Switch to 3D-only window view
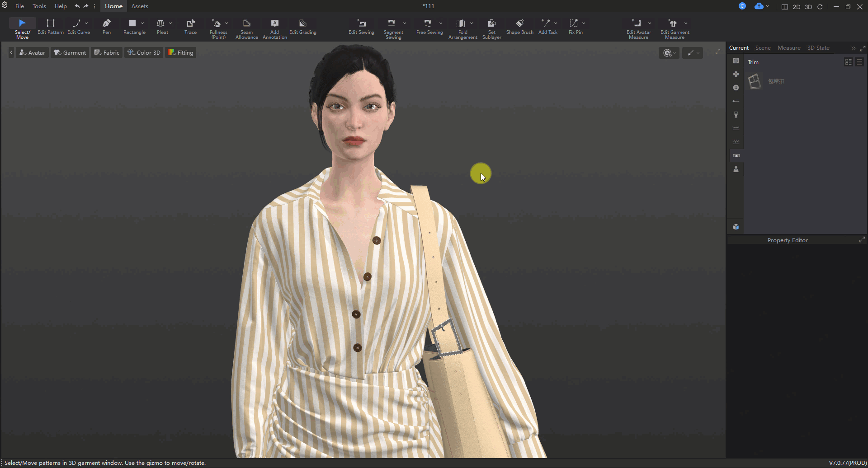Screen dimensions: 868x468 (x=808, y=7)
